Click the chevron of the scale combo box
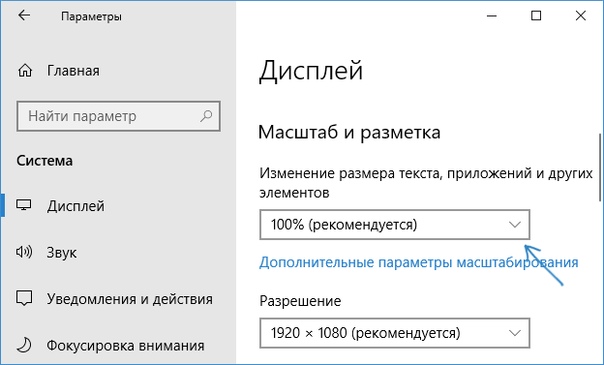 point(515,224)
